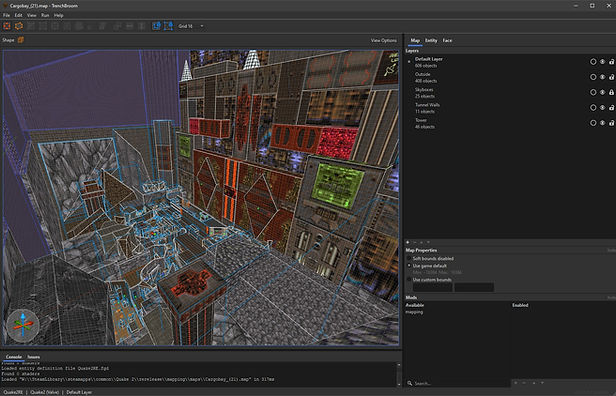Click the search magnifier icon in Mods
Image resolution: width=616 pixels, height=396 pixels.
pyautogui.click(x=410, y=383)
